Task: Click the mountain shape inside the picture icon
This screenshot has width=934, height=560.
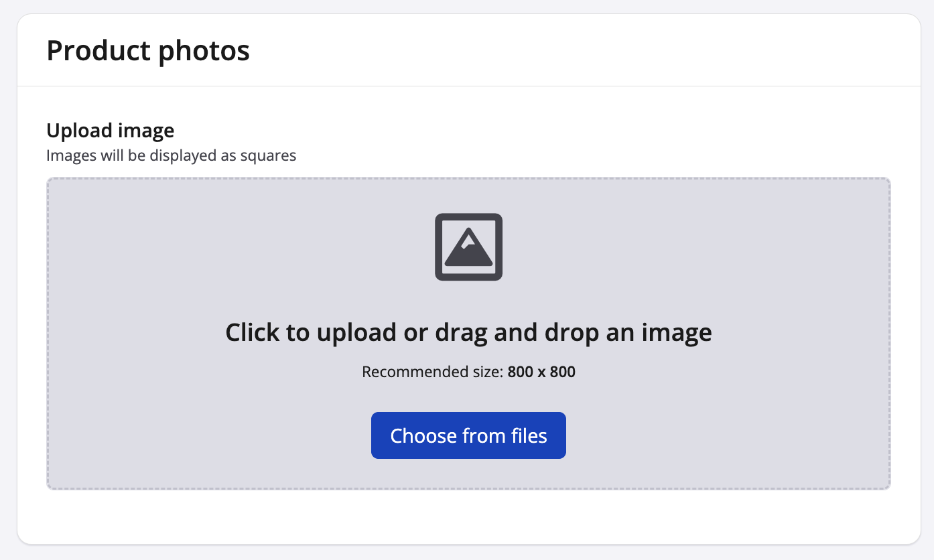Action: click(x=468, y=253)
